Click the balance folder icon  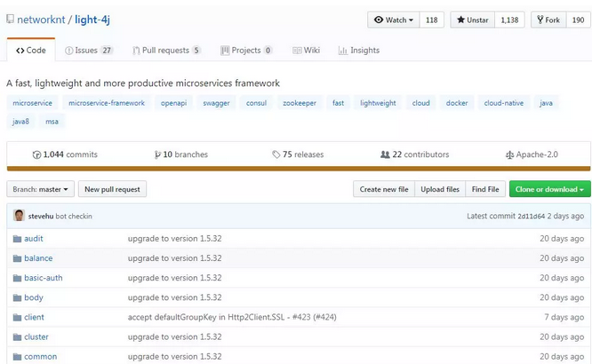(x=18, y=258)
